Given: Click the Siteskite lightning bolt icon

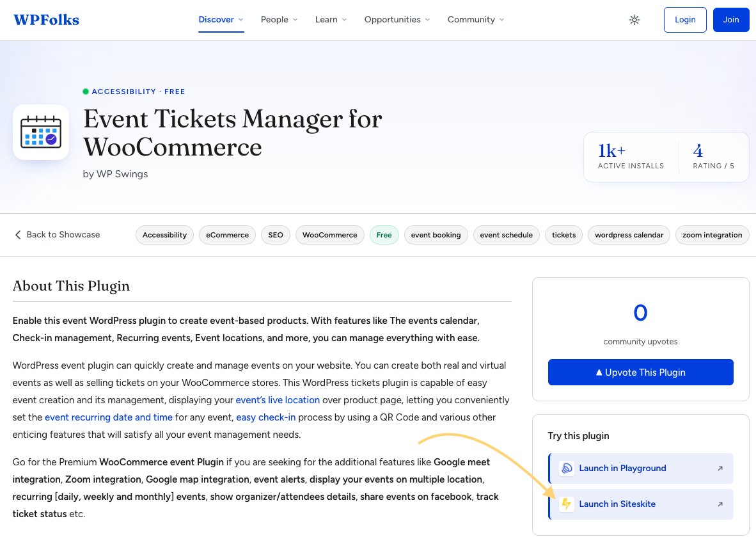Looking at the screenshot, I should tap(567, 504).
